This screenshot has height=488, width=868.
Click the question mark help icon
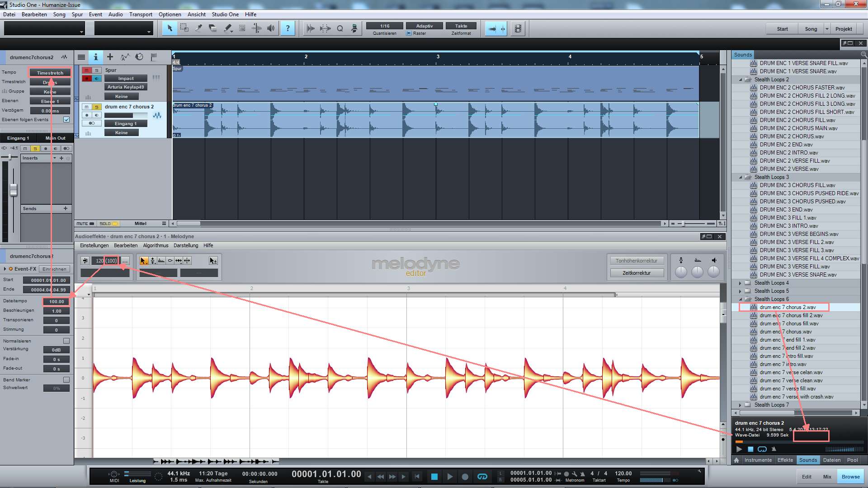tap(288, 28)
